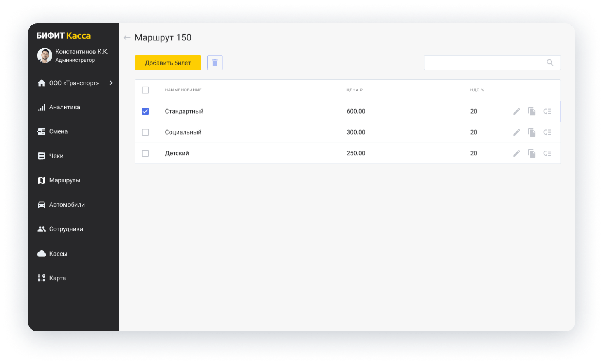Open list options icon for Детский row

click(547, 154)
